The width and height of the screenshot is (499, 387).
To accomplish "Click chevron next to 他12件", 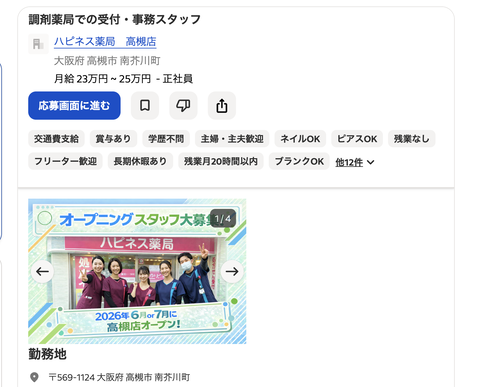I will [x=370, y=162].
